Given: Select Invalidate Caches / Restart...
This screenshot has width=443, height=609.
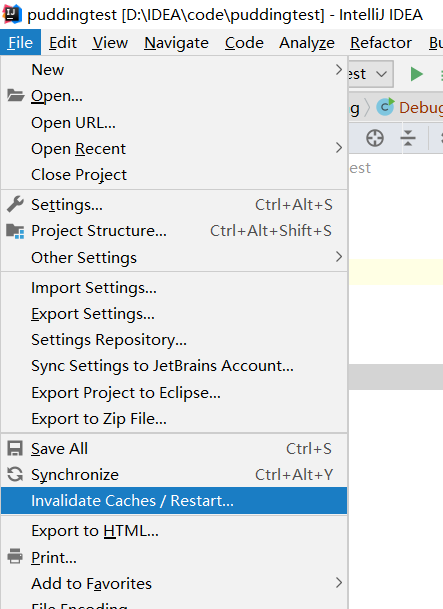Looking at the screenshot, I should click(x=174, y=501).
